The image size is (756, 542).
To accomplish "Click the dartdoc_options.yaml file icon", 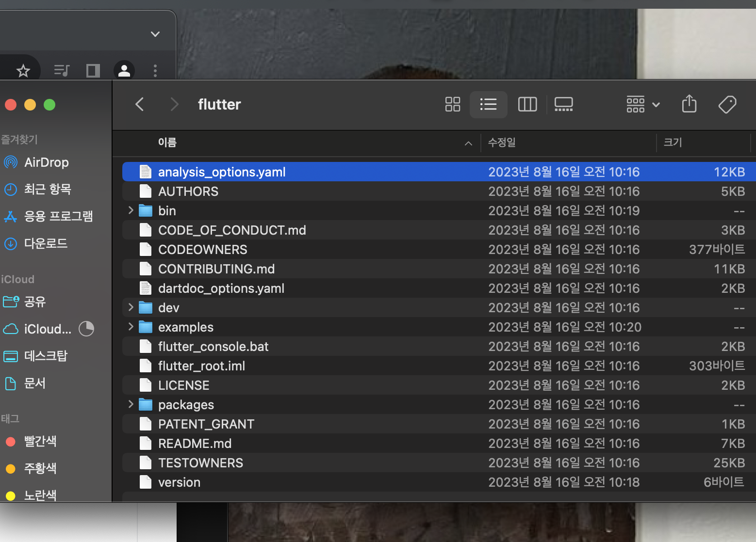I will click(146, 288).
